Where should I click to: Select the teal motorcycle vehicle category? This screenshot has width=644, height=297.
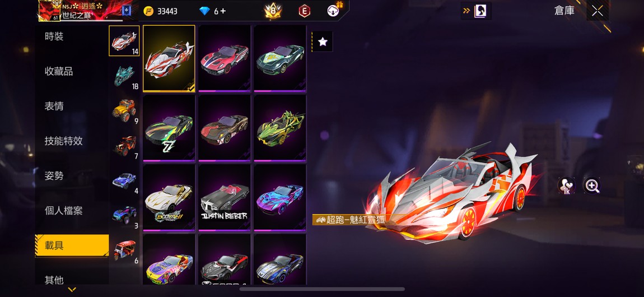124,76
